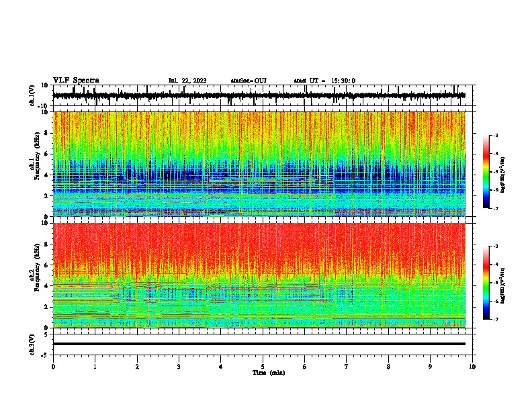Click time axis tick label "0"
Viewport: 532px width, 411px height.
pos(53,367)
